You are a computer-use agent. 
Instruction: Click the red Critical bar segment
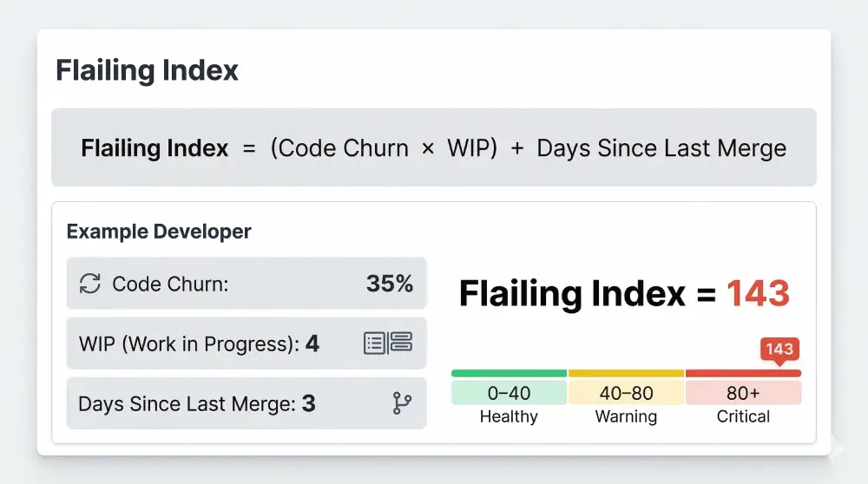(743, 373)
